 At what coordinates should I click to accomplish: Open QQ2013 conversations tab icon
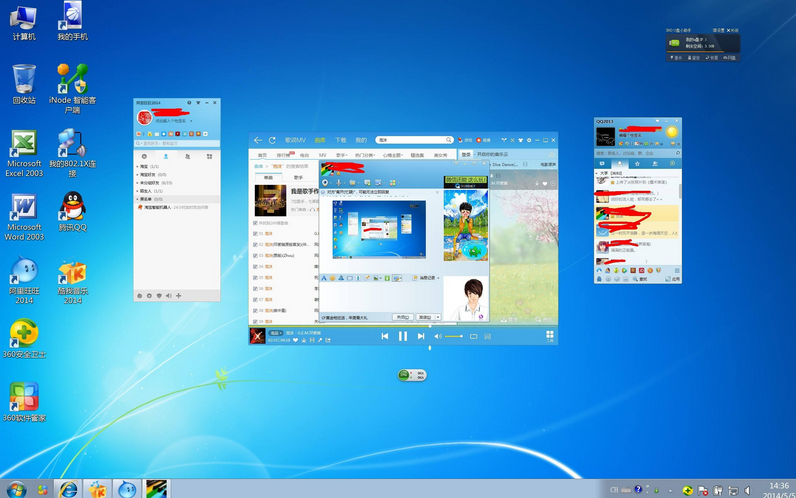602,163
